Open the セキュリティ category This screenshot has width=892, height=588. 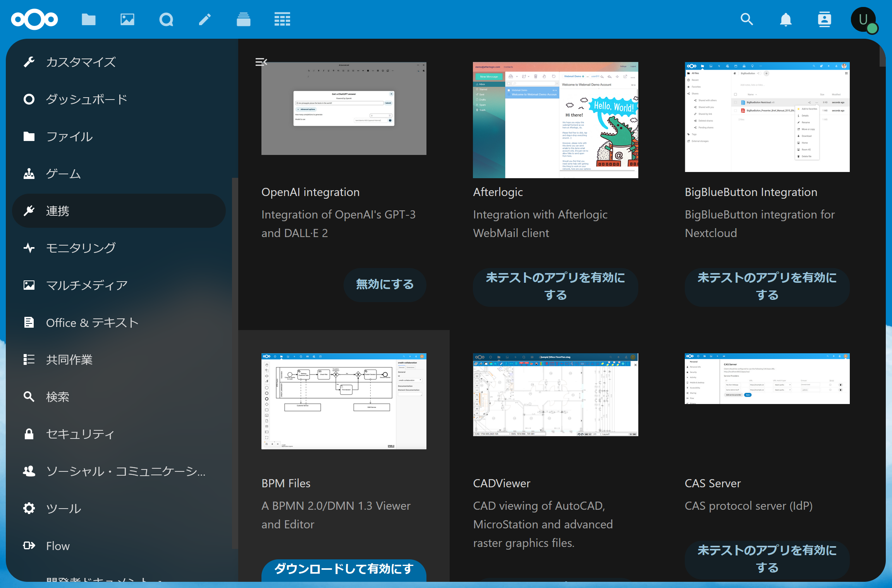[119, 434]
